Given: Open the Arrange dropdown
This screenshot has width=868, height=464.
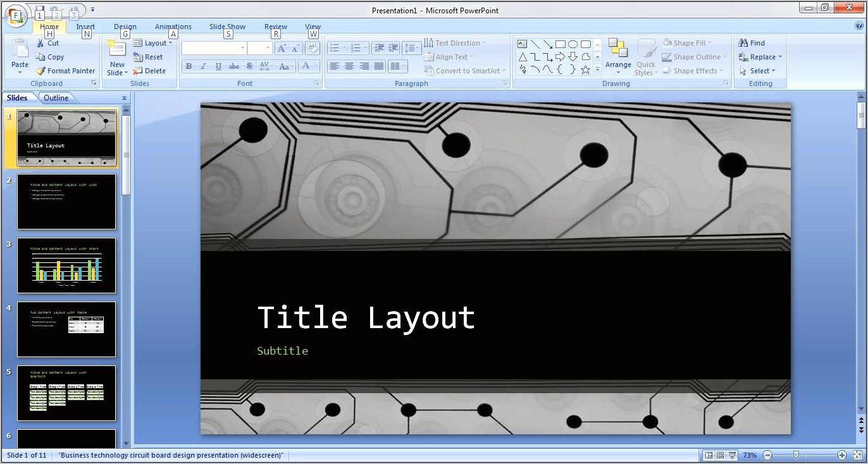Looking at the screenshot, I should click(618, 57).
